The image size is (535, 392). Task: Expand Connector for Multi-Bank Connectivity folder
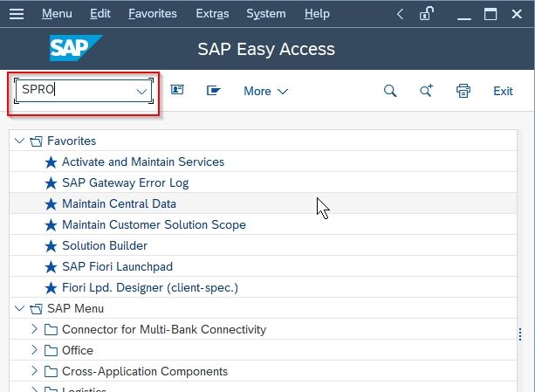pyautogui.click(x=35, y=329)
